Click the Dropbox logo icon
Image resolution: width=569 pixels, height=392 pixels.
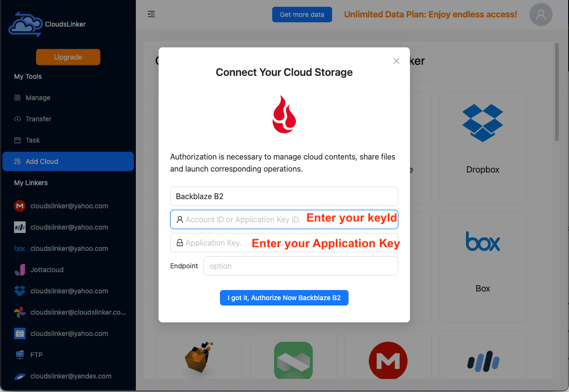coord(482,123)
